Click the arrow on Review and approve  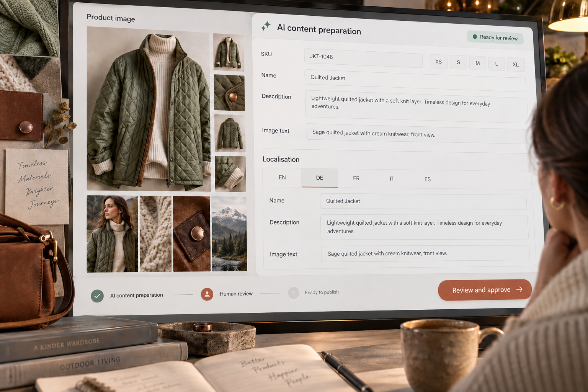519,289
